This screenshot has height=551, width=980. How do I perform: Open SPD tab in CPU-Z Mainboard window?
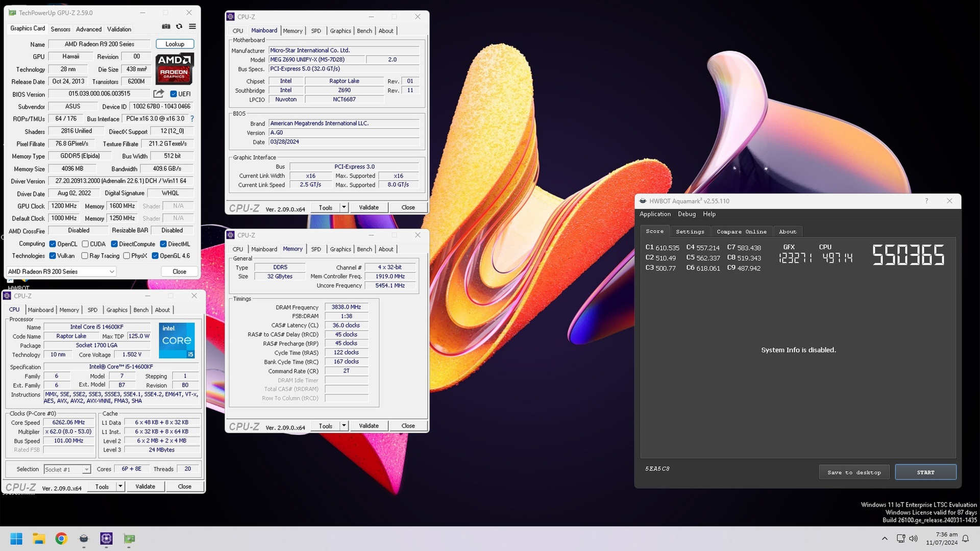click(x=316, y=31)
